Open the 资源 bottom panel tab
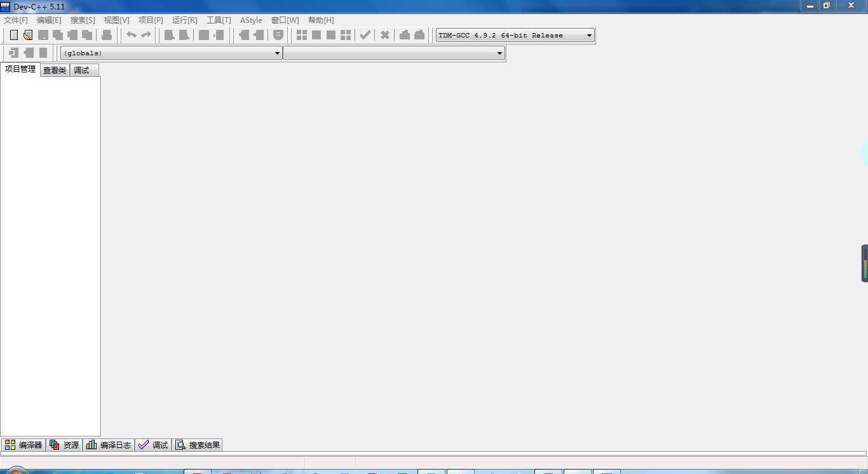868x474 pixels. 64,445
